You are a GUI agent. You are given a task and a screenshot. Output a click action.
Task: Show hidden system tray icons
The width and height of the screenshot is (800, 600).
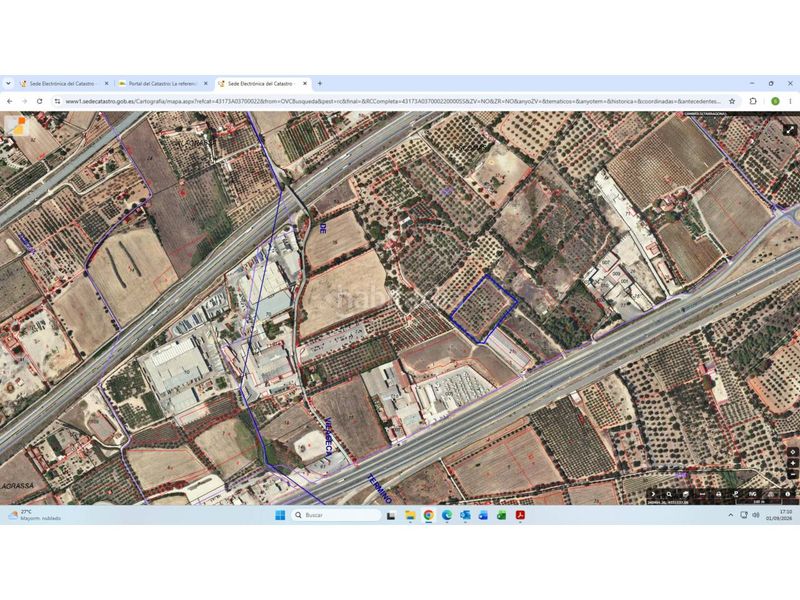[x=731, y=515]
